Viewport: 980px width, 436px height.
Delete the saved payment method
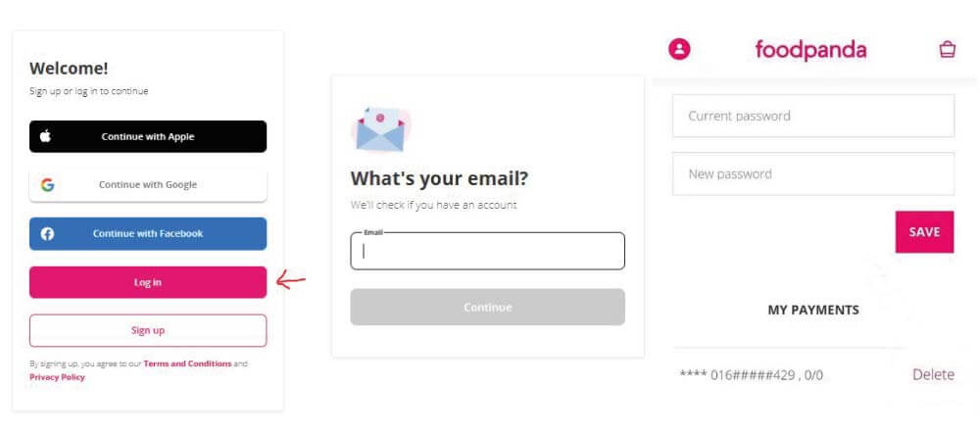click(x=933, y=375)
